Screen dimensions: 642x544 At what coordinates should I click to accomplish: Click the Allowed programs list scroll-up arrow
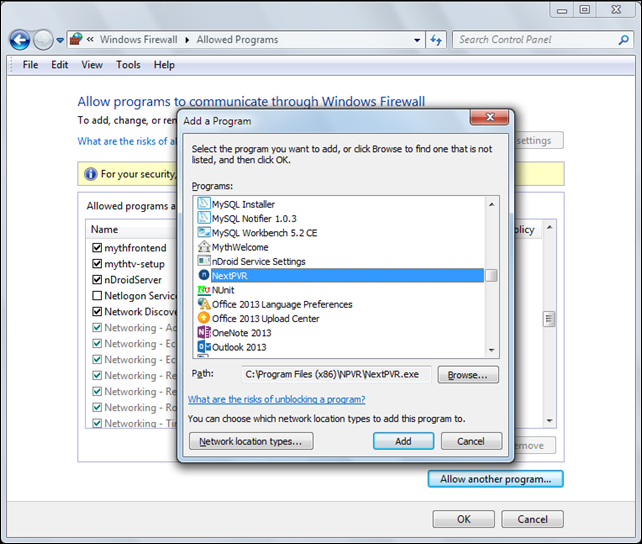coord(549,227)
